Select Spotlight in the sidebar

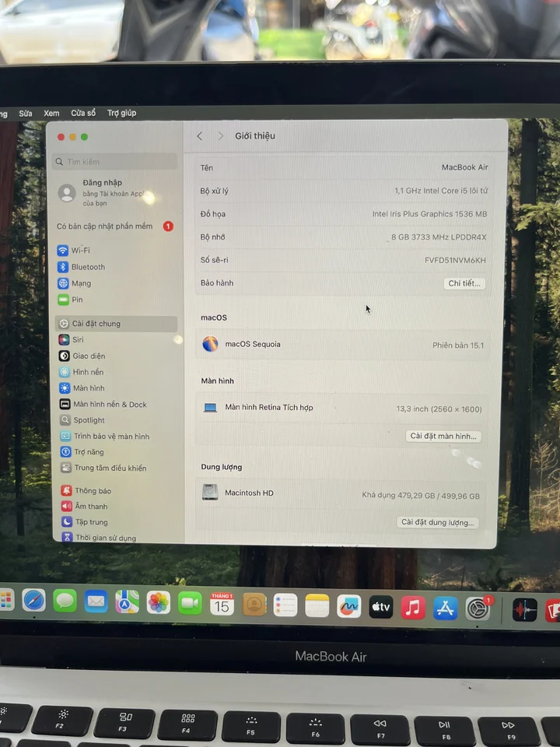pyautogui.click(x=89, y=420)
